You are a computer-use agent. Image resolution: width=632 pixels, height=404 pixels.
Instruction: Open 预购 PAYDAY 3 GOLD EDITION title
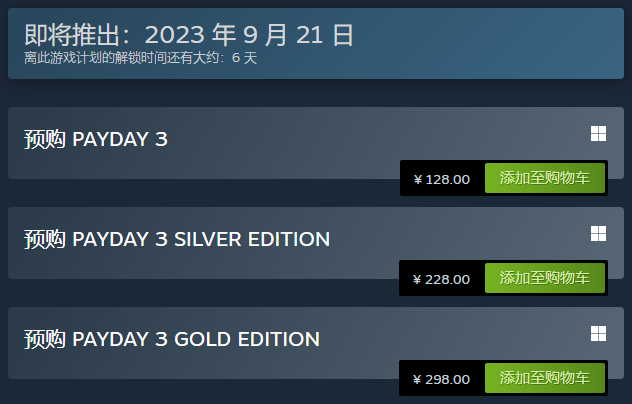click(172, 339)
